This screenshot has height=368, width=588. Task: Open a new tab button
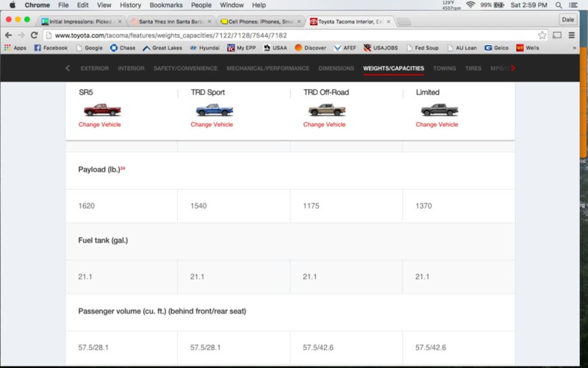coord(404,22)
